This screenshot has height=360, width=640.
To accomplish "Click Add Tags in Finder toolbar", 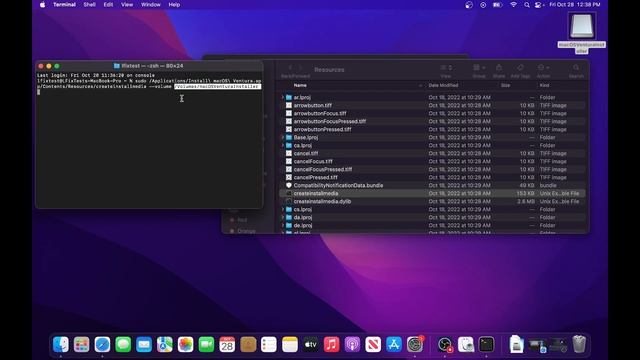I will 520,68.
